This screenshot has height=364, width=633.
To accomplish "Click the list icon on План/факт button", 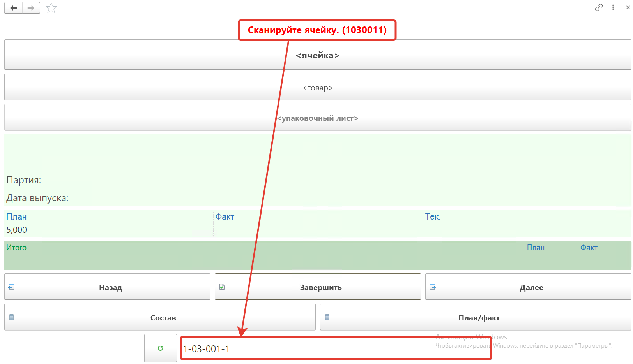I will point(327,317).
